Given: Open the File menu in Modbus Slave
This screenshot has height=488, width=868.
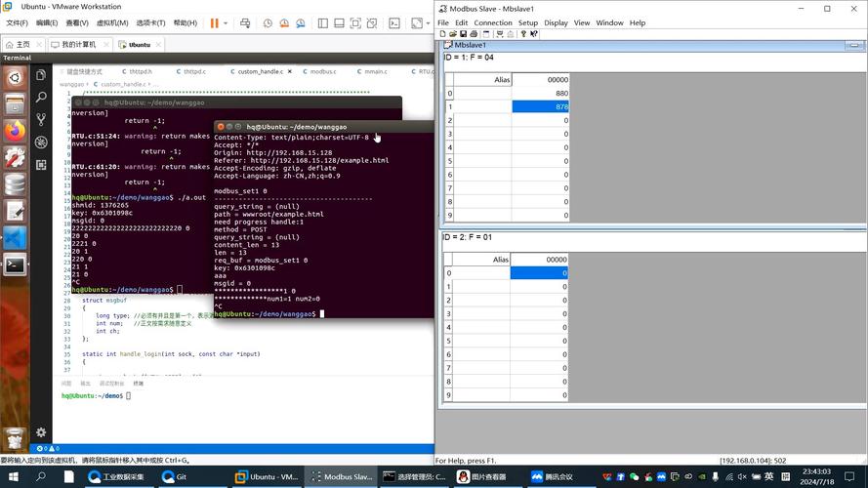Looking at the screenshot, I should (443, 22).
